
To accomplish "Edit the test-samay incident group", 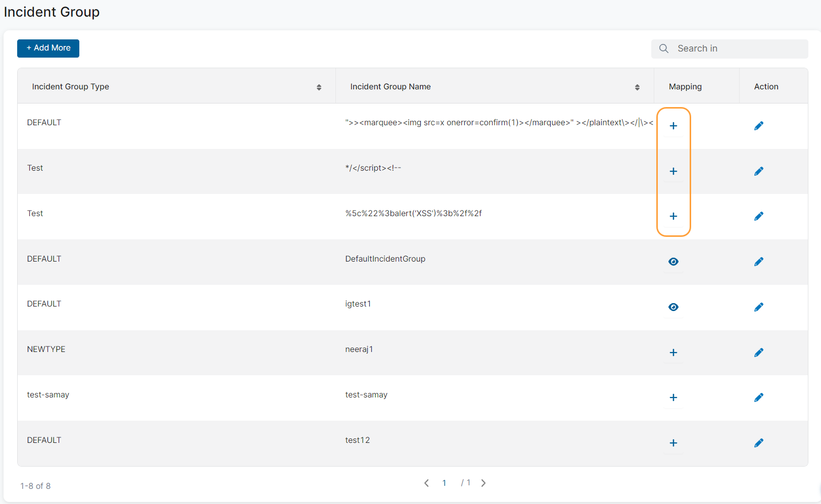I will (x=759, y=397).
